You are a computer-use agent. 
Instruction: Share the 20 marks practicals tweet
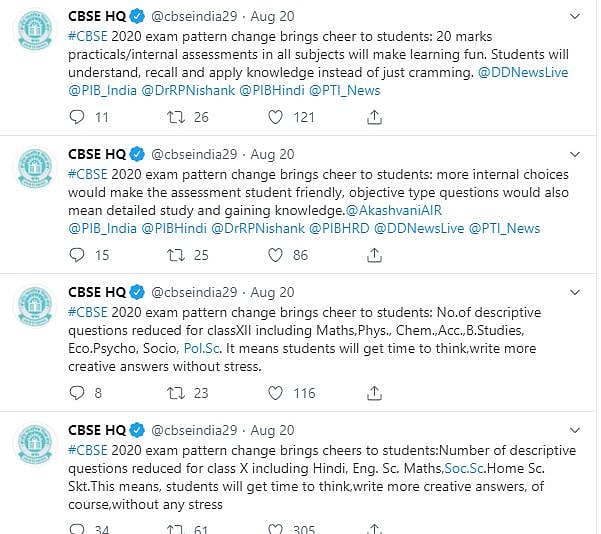tap(374, 117)
